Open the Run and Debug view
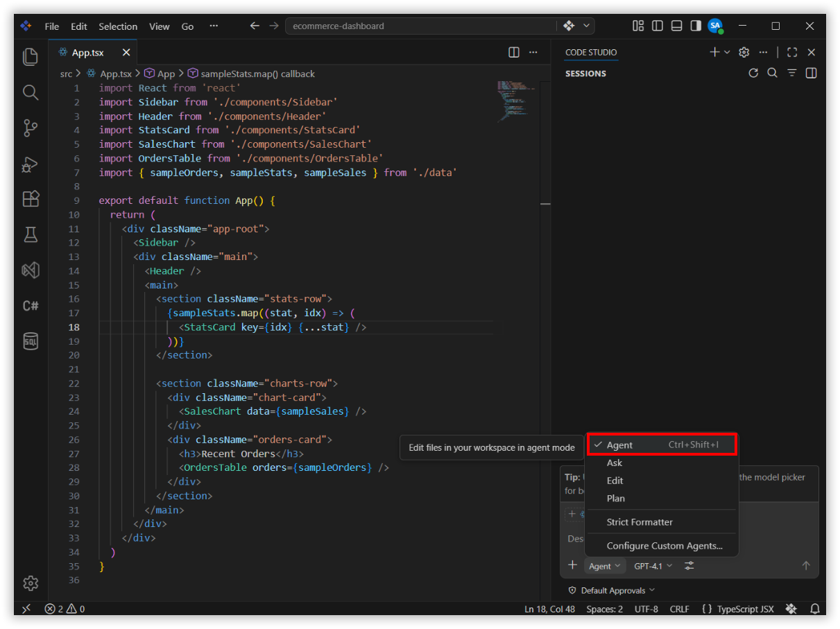840x629 pixels. (x=31, y=164)
